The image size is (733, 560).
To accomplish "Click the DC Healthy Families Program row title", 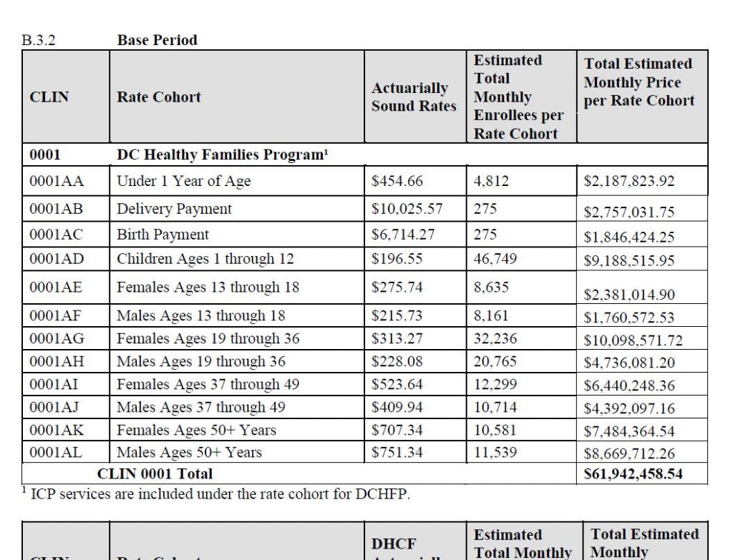I will pyautogui.click(x=222, y=154).
